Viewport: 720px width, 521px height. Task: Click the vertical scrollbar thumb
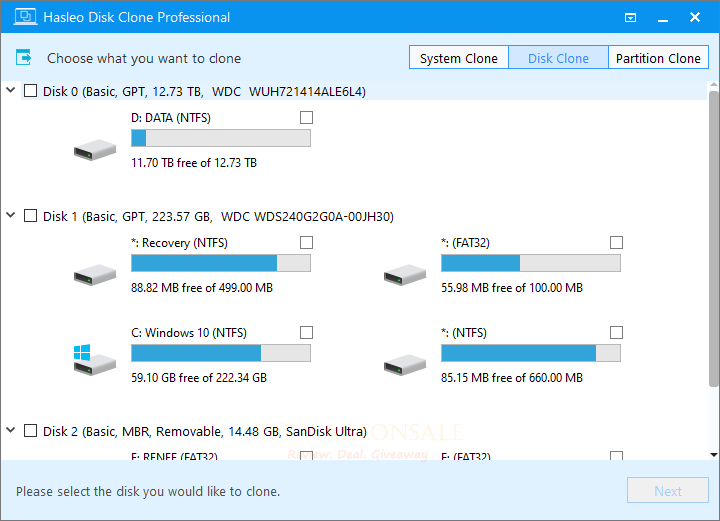coord(713,239)
